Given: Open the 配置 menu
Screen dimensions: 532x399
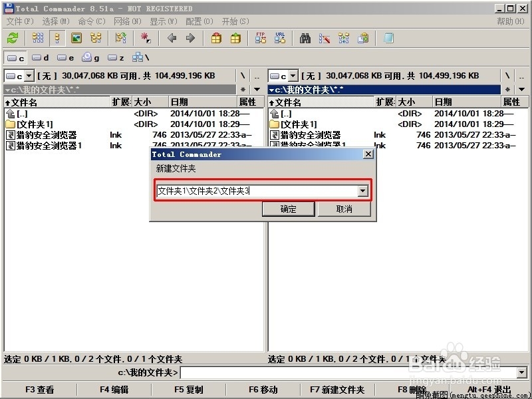Looking at the screenshot, I should tap(199, 21).
